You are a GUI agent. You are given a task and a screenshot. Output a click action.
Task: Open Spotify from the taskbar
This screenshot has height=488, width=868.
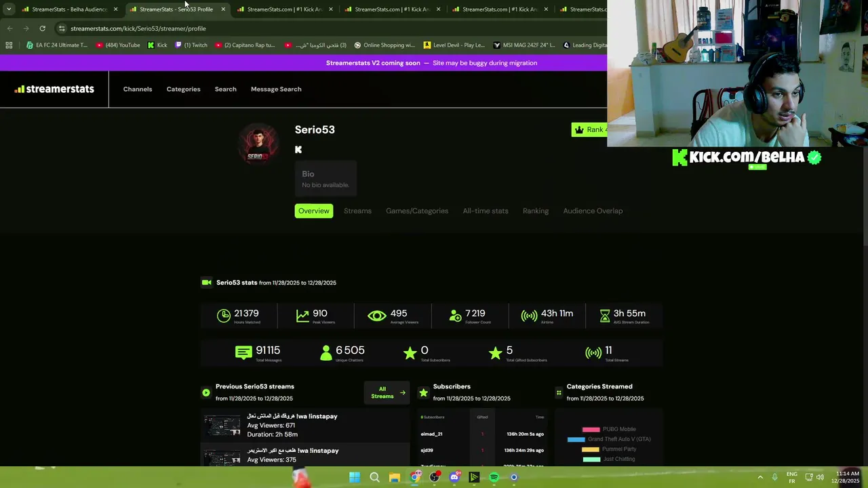coord(494,477)
